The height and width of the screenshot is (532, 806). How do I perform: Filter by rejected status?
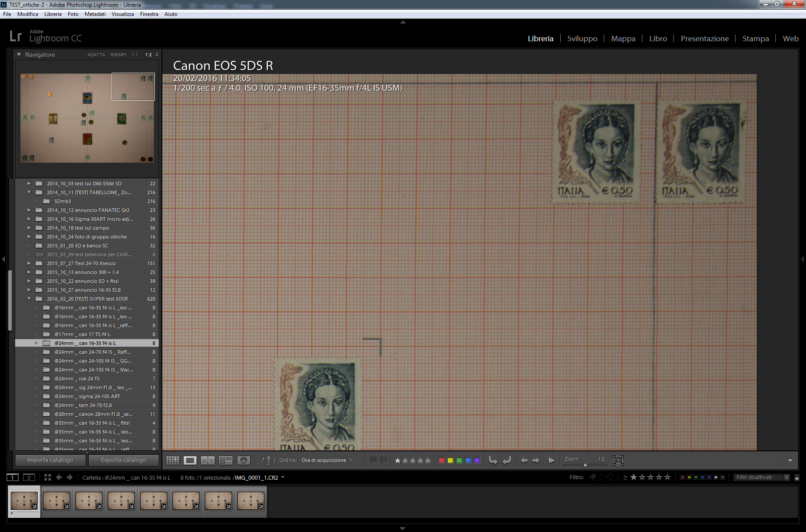(610, 477)
